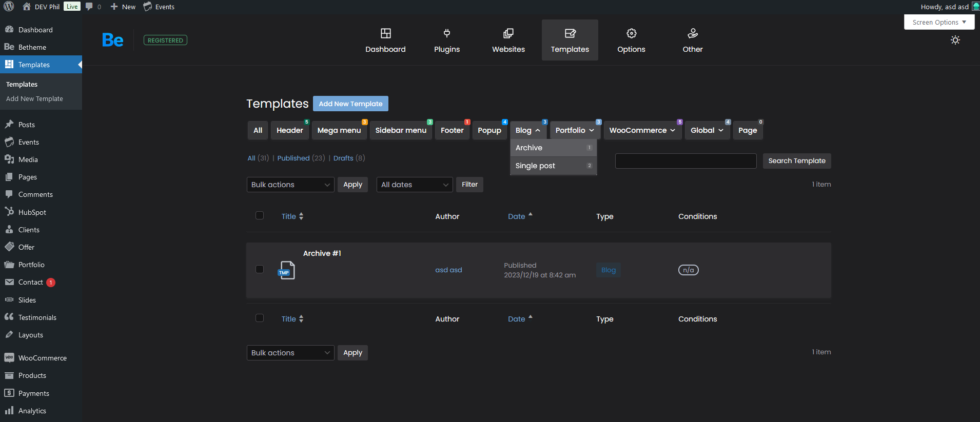Select the Header template filter
The image size is (980, 422).
coord(290,130)
